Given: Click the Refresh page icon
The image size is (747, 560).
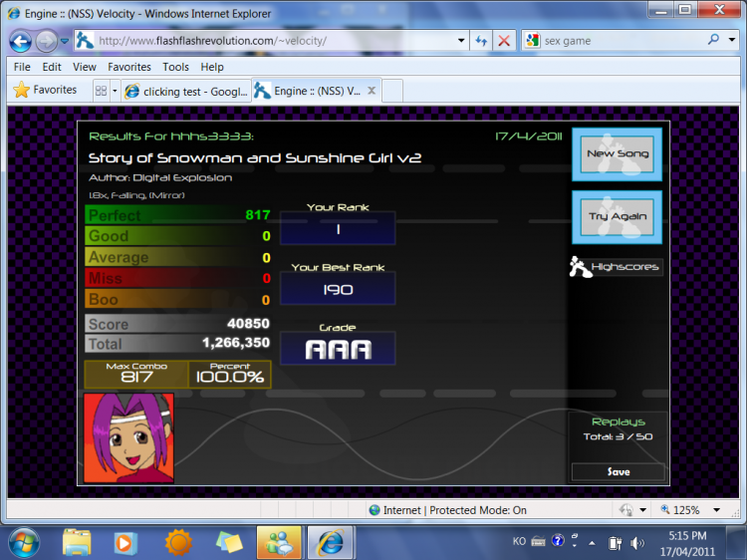Looking at the screenshot, I should (481, 41).
